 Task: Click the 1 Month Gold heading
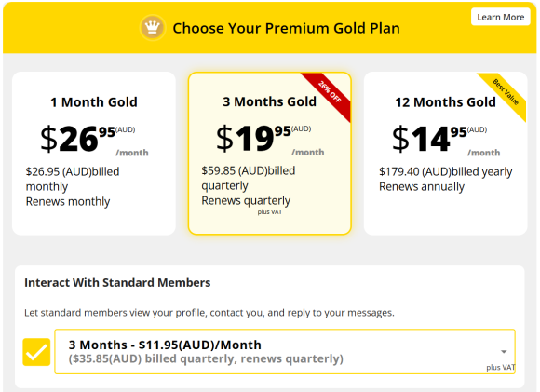94,102
